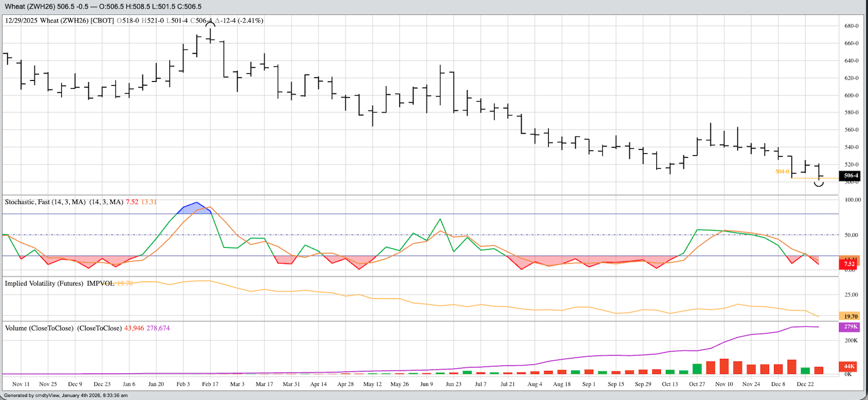Click the tallest red volume bar at Nov 10
868x400 pixels.
coord(724,366)
